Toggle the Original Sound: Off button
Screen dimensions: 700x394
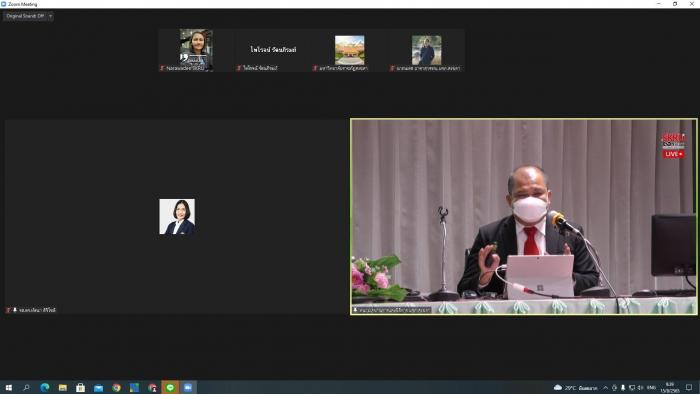click(x=25, y=16)
